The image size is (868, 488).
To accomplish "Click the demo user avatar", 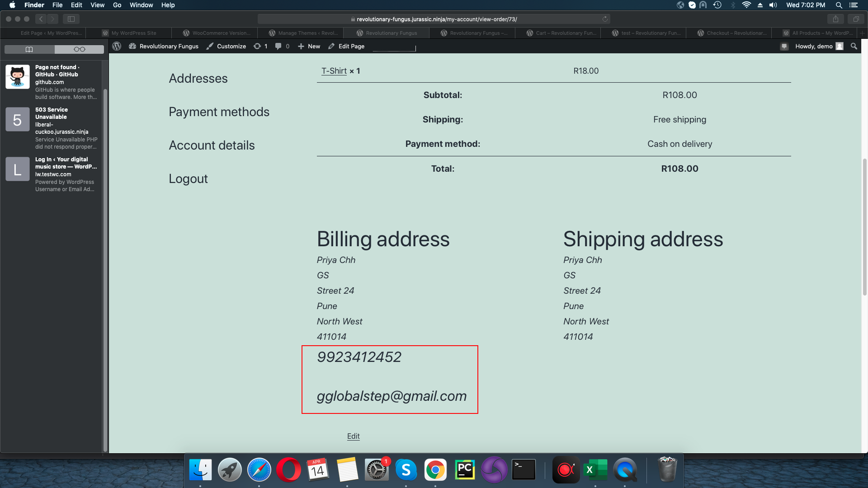I will (839, 46).
